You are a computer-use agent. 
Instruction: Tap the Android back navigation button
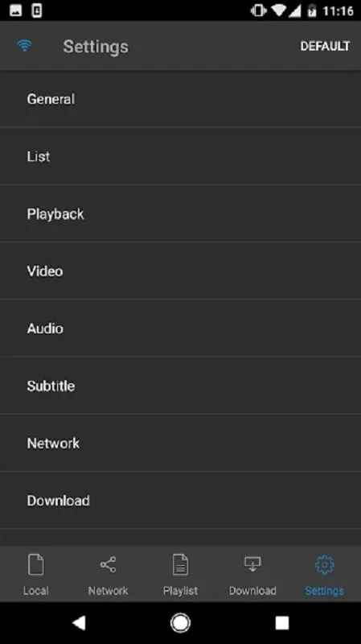point(79,622)
